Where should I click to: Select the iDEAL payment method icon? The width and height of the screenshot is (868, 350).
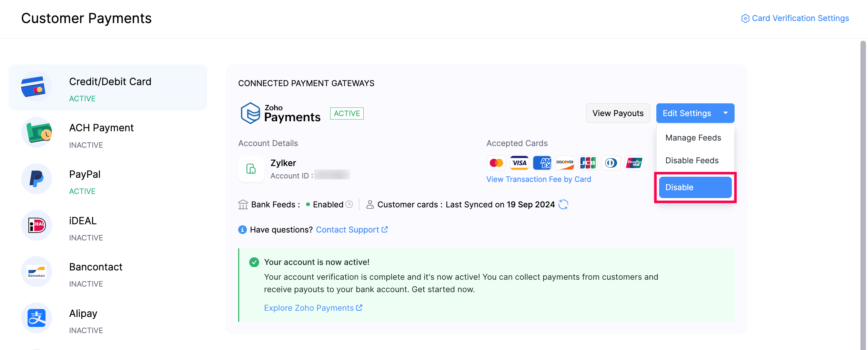pos(37,225)
